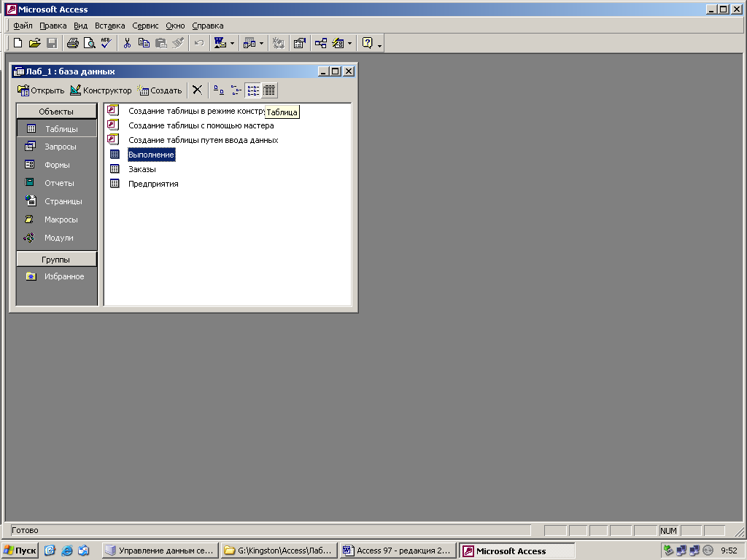
Task: Click the Группы group header
Action: coord(56,260)
